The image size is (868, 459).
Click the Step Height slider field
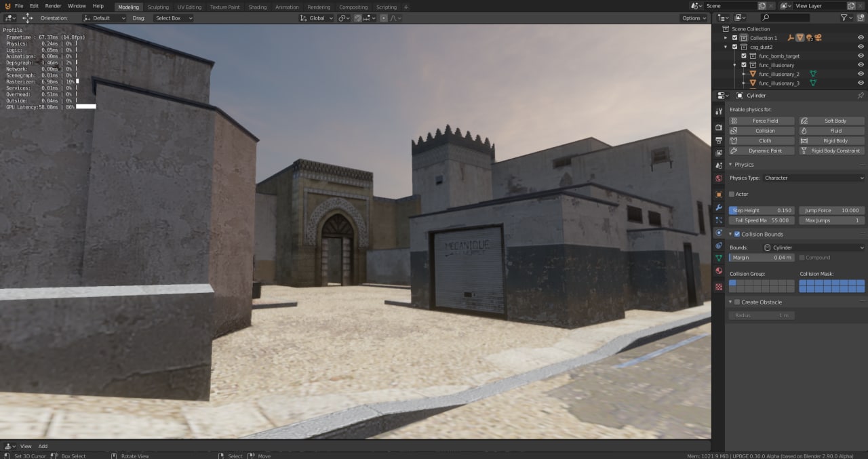click(762, 210)
